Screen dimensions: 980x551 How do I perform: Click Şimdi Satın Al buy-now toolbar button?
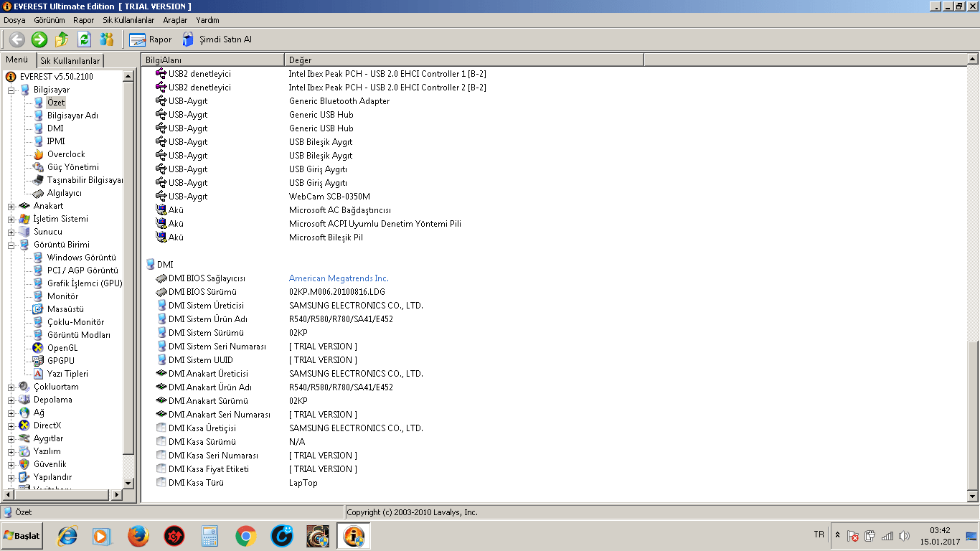[x=216, y=39]
